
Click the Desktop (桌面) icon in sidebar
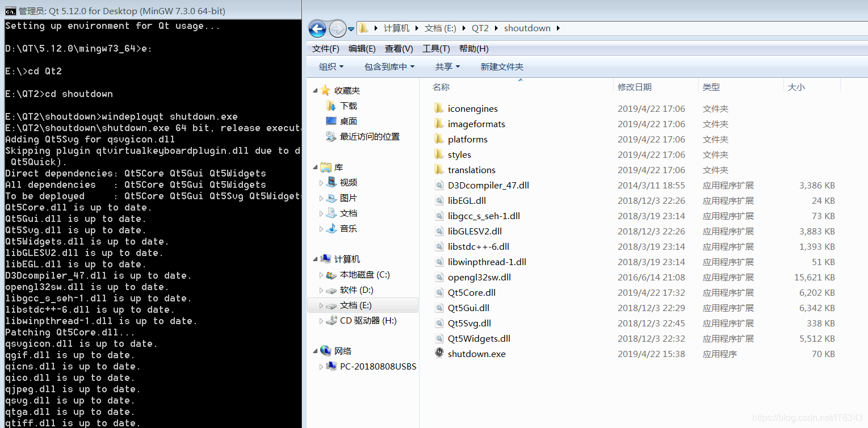[x=331, y=121]
